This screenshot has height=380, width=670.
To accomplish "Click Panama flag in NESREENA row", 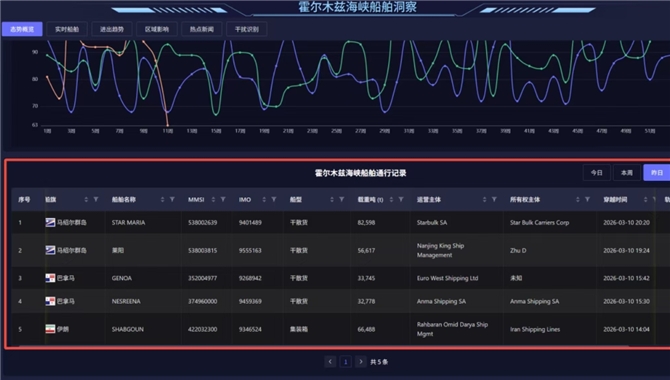I will (50, 301).
